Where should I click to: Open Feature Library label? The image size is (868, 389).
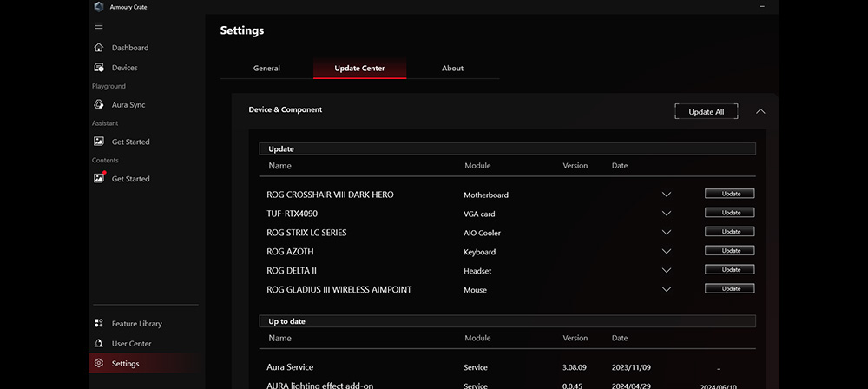pyautogui.click(x=137, y=324)
